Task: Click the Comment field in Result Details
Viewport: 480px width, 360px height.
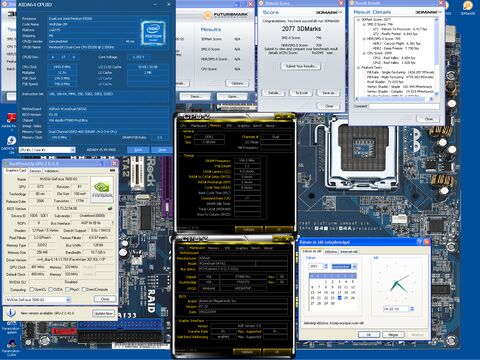Action: point(404,106)
